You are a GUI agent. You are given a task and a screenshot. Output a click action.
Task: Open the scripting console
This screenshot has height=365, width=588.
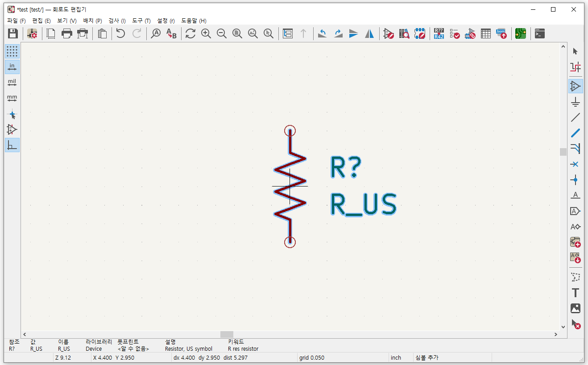tap(540, 33)
